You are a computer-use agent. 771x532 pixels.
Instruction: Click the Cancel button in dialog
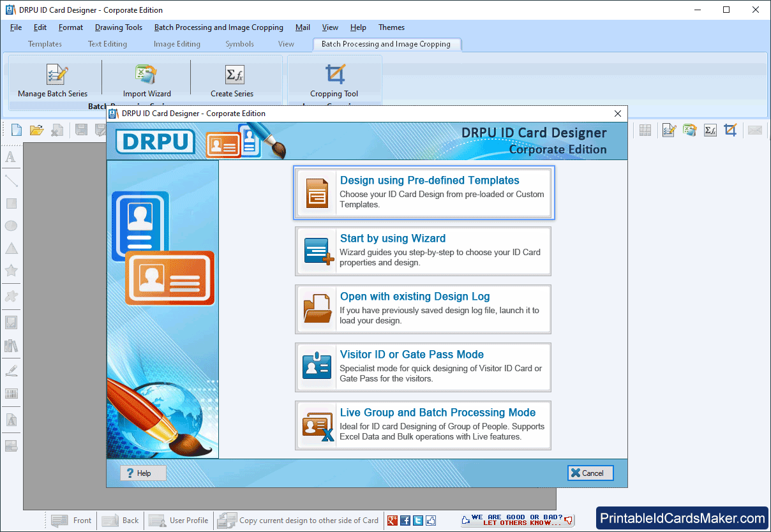(590, 473)
